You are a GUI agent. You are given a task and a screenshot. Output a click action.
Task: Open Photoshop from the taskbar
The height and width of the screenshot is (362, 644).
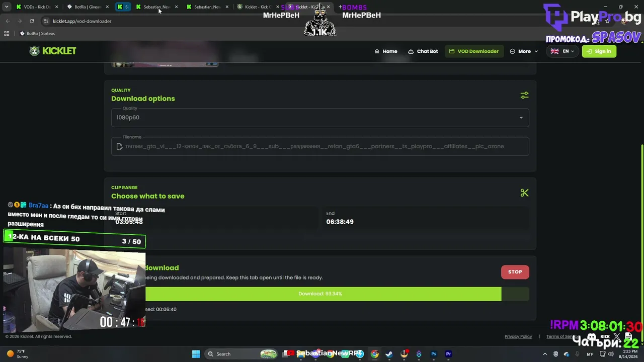434,354
